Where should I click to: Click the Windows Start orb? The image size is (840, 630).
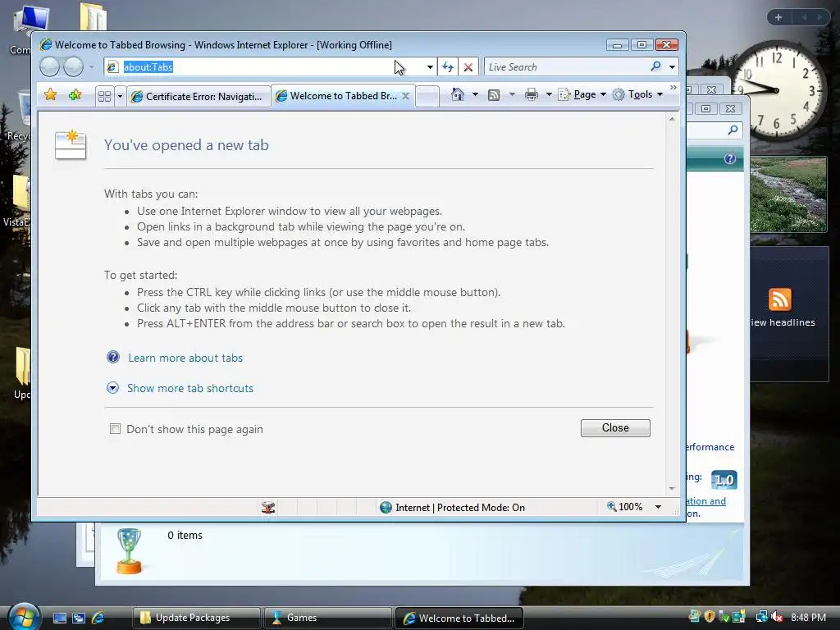[24, 617]
